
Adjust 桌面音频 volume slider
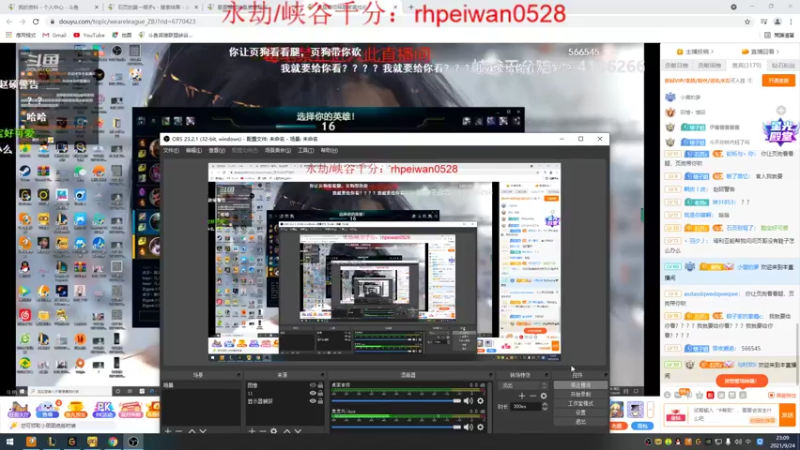coord(396,401)
